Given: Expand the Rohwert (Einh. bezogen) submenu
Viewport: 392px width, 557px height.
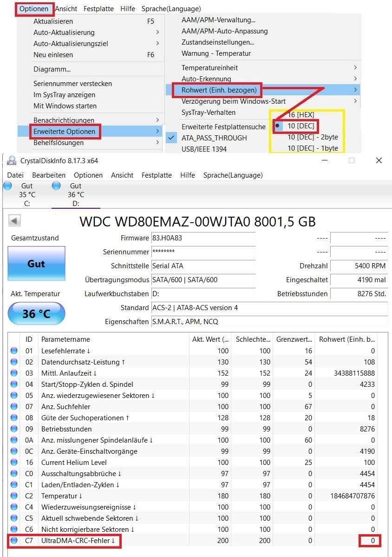Looking at the screenshot, I should pyautogui.click(x=355, y=90).
